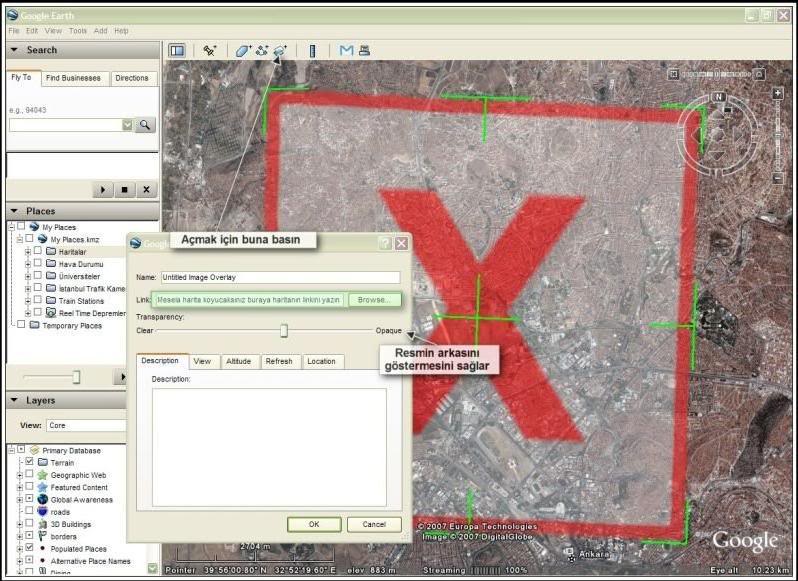This screenshot has height=581, width=798.
Task: Expand the Üniversiteler folder tree node
Action: coord(28,276)
